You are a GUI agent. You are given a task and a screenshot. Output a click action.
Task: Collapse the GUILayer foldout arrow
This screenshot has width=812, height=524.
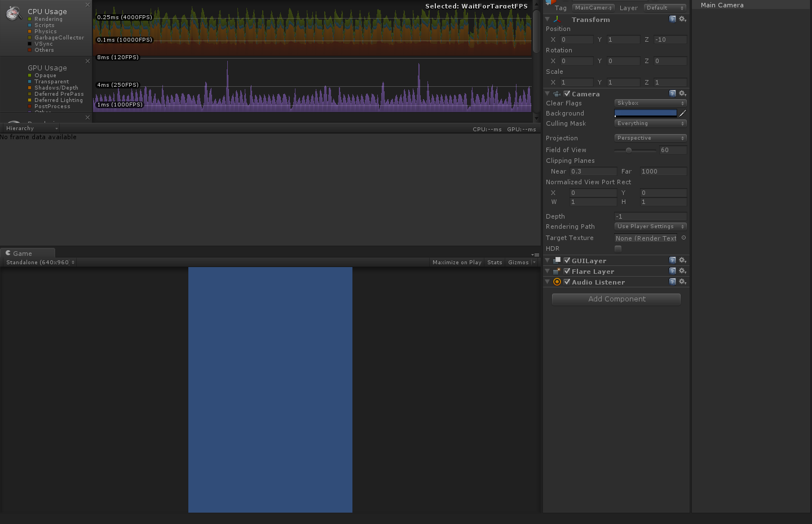(548, 260)
